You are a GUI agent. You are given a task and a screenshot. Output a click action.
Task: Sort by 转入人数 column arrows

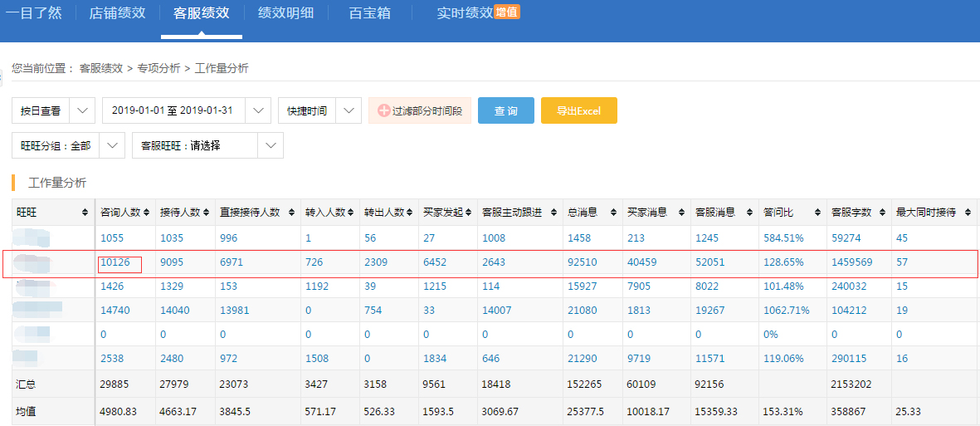coord(351,213)
